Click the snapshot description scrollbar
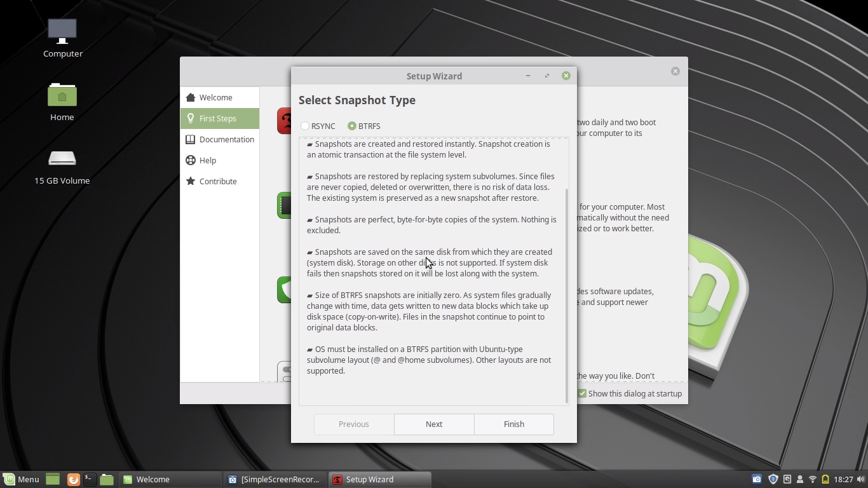Image resolution: width=868 pixels, height=488 pixels. pos(566,295)
